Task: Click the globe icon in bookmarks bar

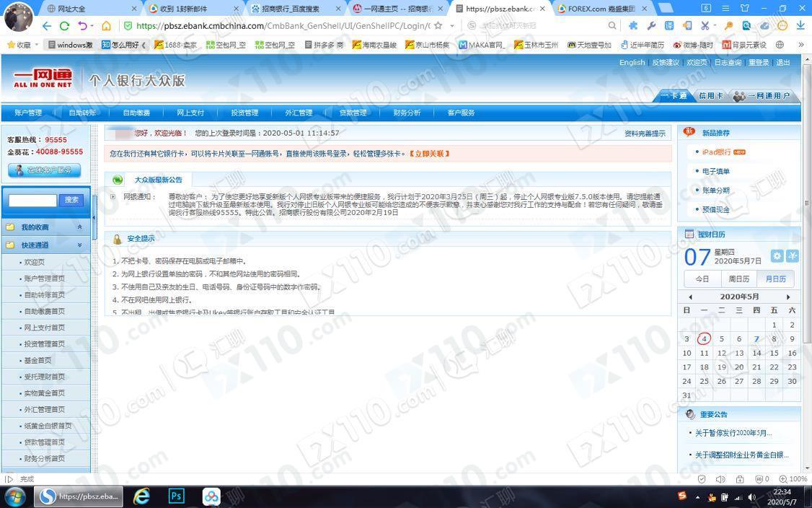Action: [780, 45]
